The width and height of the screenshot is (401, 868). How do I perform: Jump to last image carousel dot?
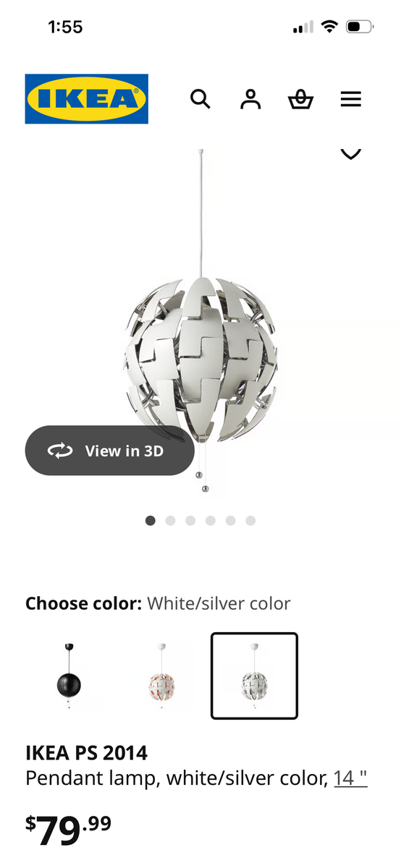point(250,520)
